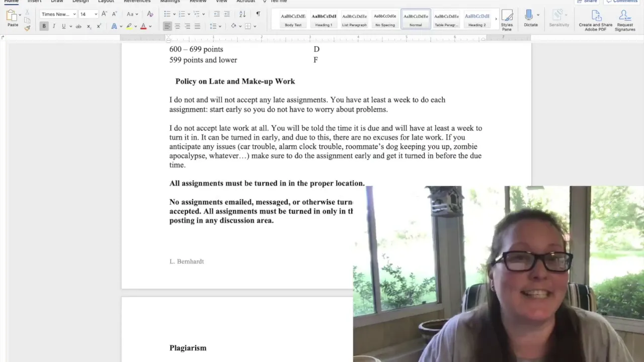
Task: Start Dictate with the microphone icon
Action: [x=528, y=15]
